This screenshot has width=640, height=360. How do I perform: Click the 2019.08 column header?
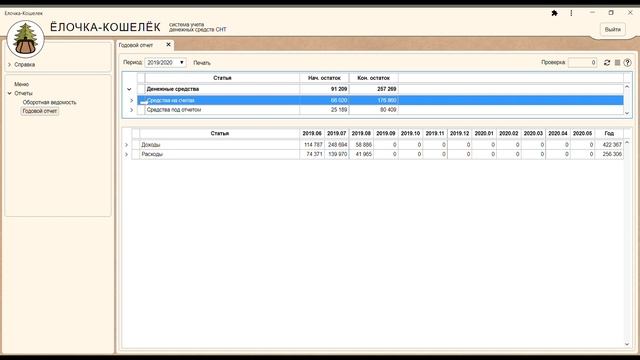tap(361, 133)
